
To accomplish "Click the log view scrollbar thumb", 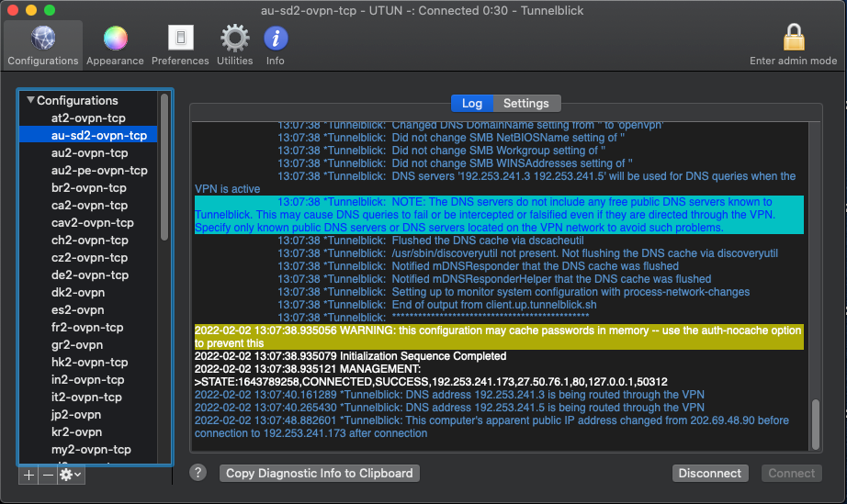I will [815, 424].
